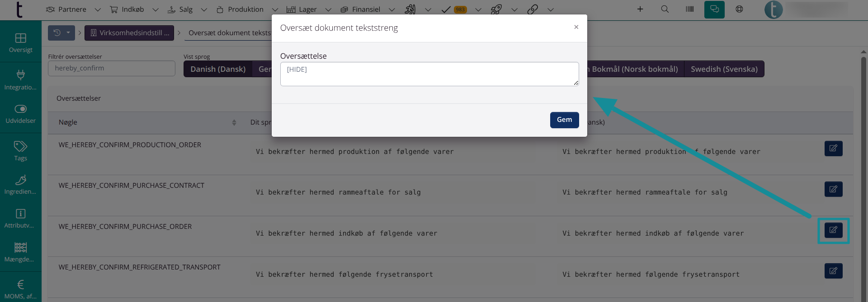Screen dimensions: 868x302
Task: Open Udvidelser toggle item in sidebar
Action: point(20,114)
